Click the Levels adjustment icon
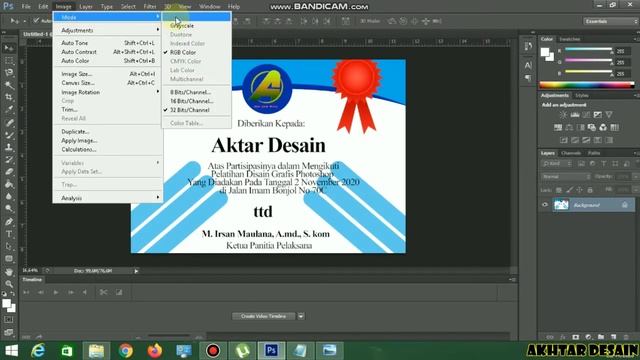Viewport: 640px width, 360px height. tap(575, 115)
